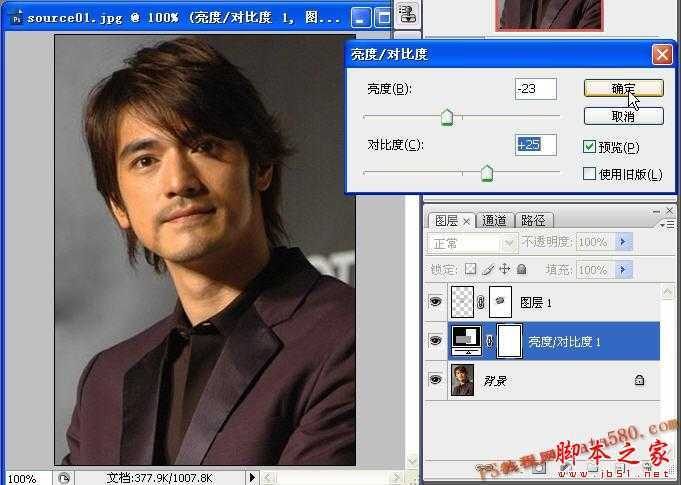Click the 对比度 (Contrast) value field
The image size is (681, 485).
536,145
